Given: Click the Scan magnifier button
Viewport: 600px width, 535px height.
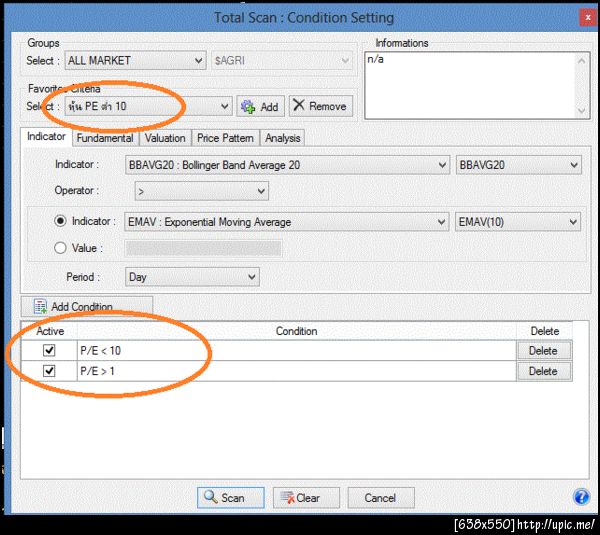Looking at the screenshot, I should point(230,497).
